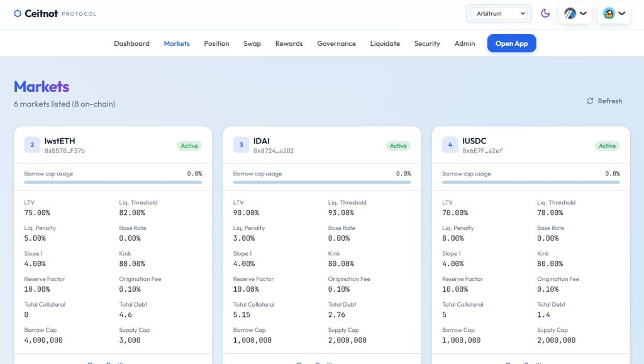This screenshot has width=644, height=364.
Task: Open the user account avatar menu
Action: pos(614,14)
